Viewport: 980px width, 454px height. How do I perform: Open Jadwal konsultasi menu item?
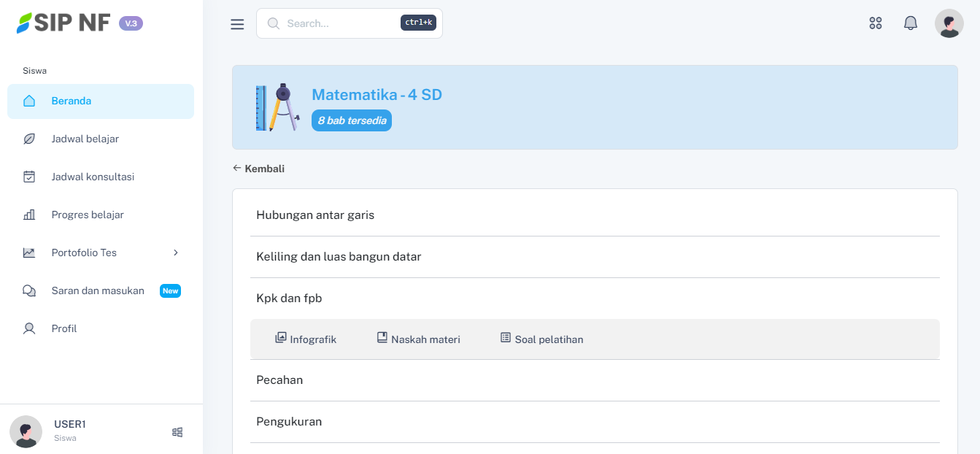[x=93, y=177]
